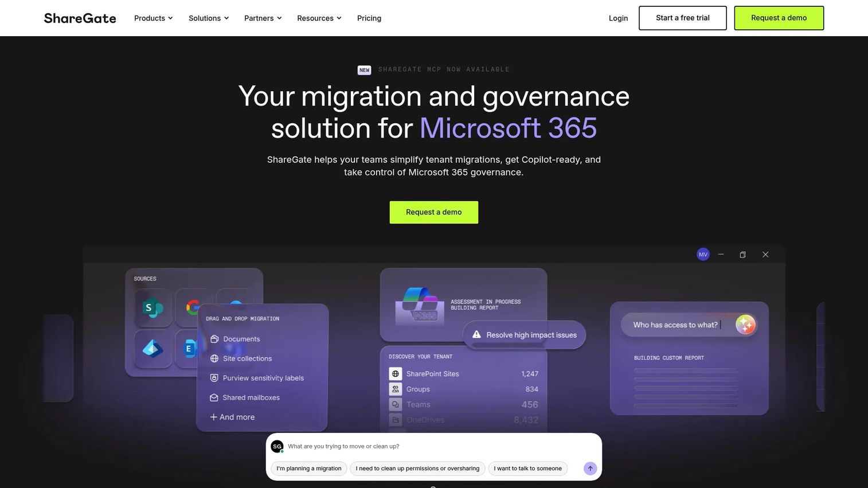Open the ShareGate MCP Now Available announcement
The width and height of the screenshot is (868, 488).
444,69
